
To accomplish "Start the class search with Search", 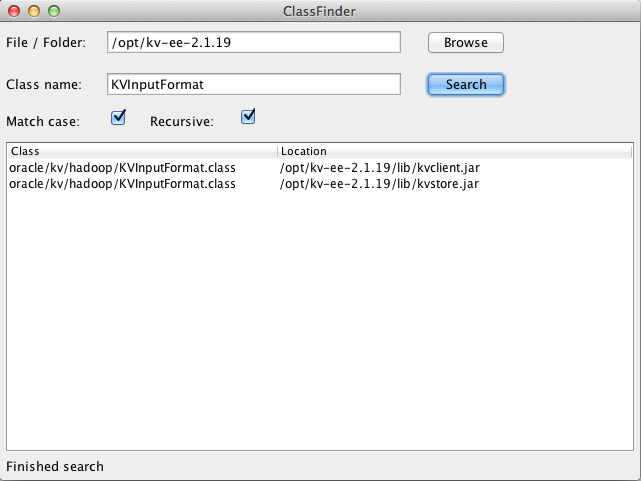I will click(466, 85).
